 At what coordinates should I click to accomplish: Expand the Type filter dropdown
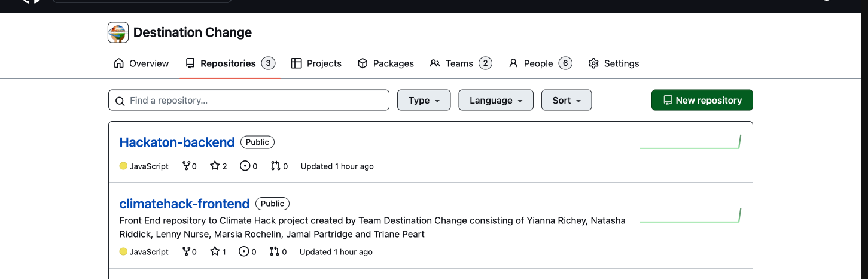tap(424, 100)
